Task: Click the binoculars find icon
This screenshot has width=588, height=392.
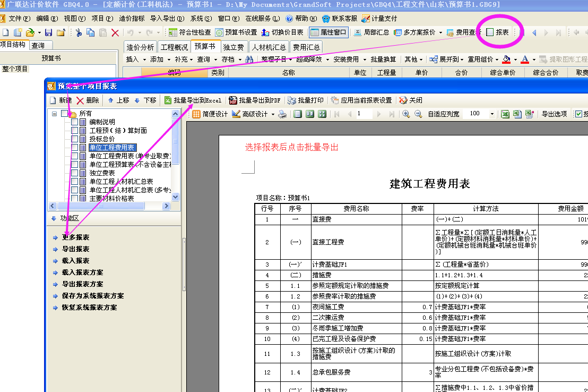Action: click(249, 59)
